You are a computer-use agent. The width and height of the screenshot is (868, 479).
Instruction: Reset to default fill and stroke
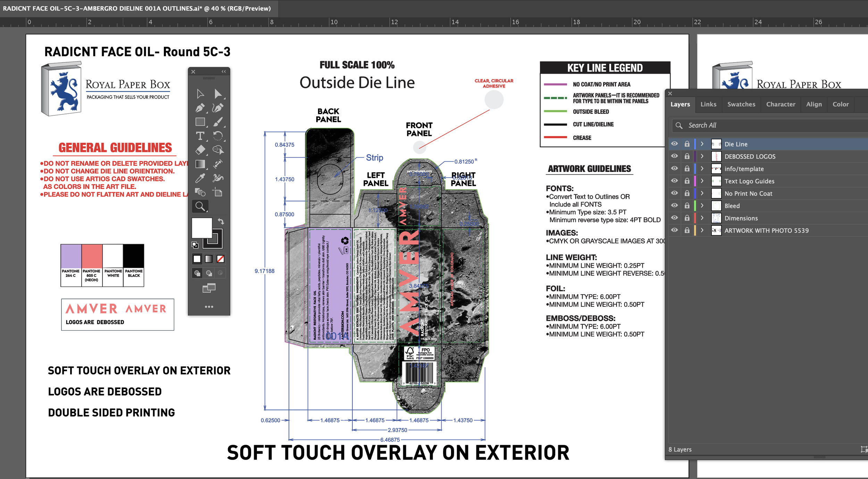195,245
